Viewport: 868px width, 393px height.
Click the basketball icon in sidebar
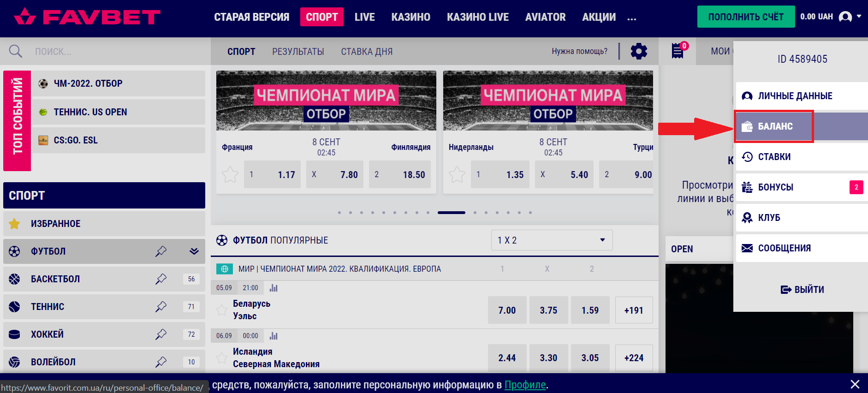[14, 279]
